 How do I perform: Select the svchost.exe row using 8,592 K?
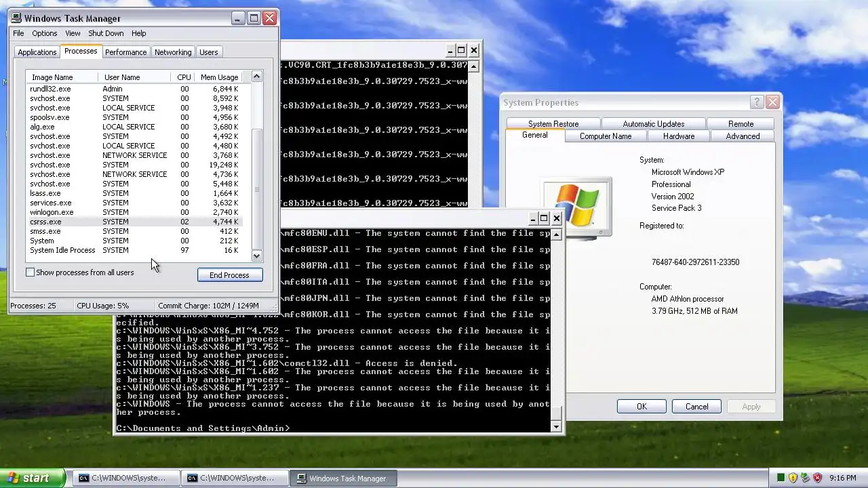134,98
